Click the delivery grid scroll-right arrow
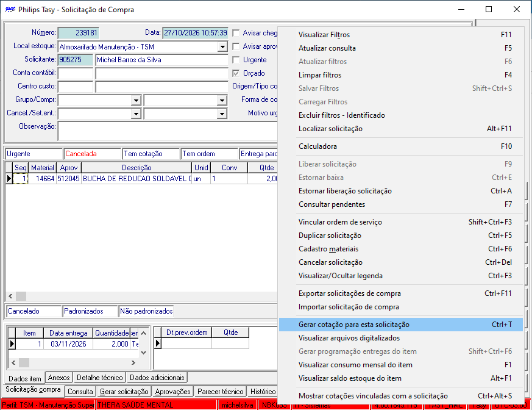The width and height of the screenshot is (532, 410). [133, 363]
